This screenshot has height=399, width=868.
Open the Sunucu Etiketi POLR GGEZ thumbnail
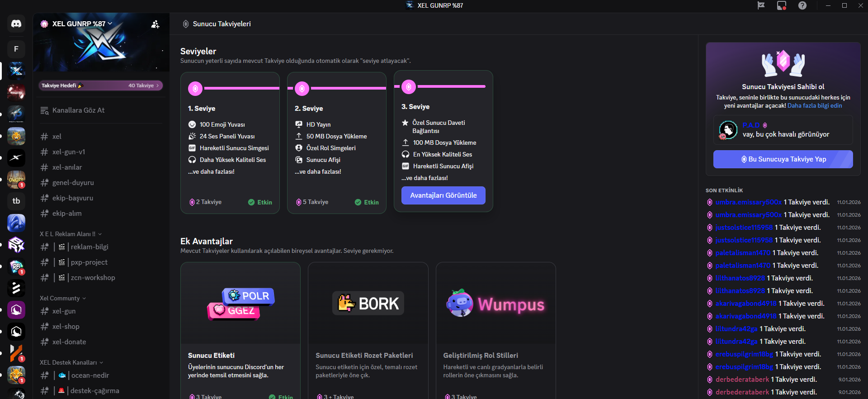[241, 303]
